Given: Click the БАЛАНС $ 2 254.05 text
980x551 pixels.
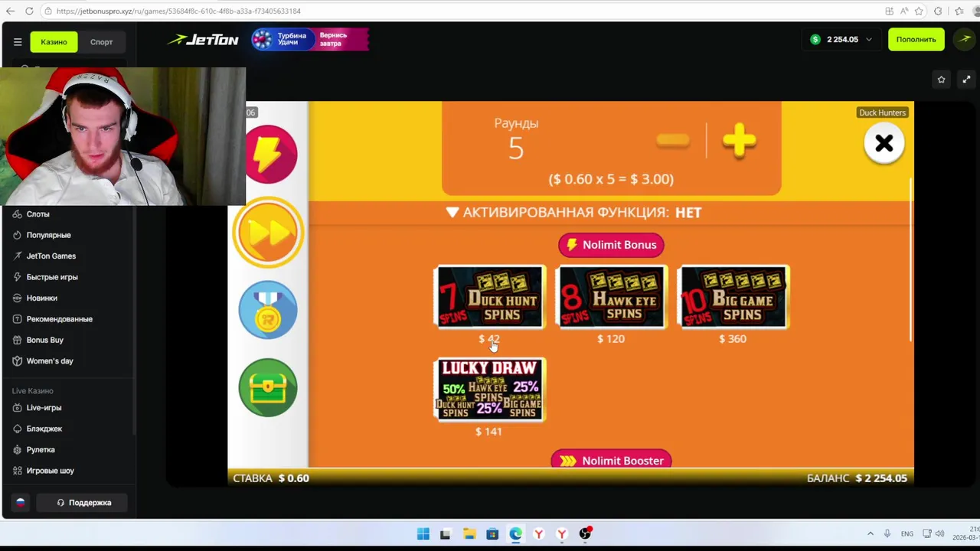Looking at the screenshot, I should point(857,478).
